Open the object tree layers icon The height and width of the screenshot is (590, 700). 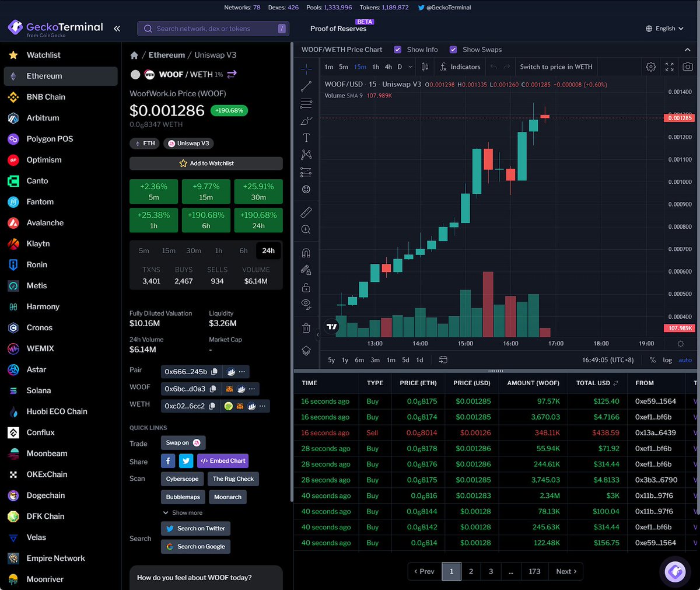coord(306,351)
